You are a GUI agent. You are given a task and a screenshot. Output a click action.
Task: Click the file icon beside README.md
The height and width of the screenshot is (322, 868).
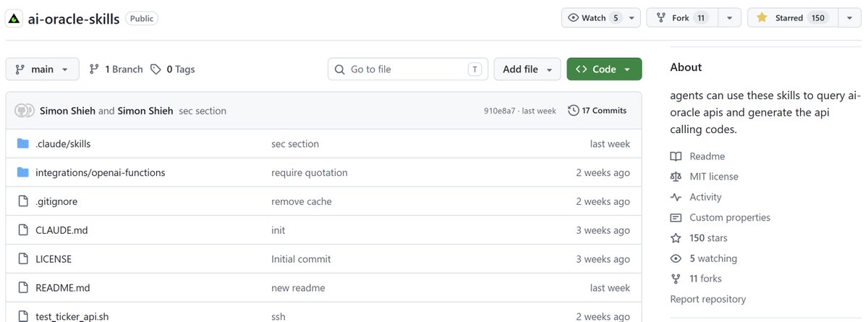click(x=22, y=288)
